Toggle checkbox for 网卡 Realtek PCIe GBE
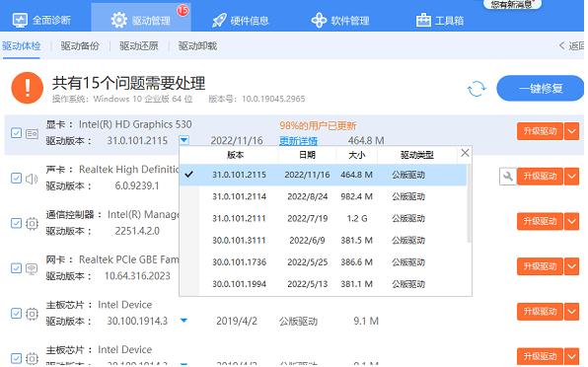 point(16,268)
